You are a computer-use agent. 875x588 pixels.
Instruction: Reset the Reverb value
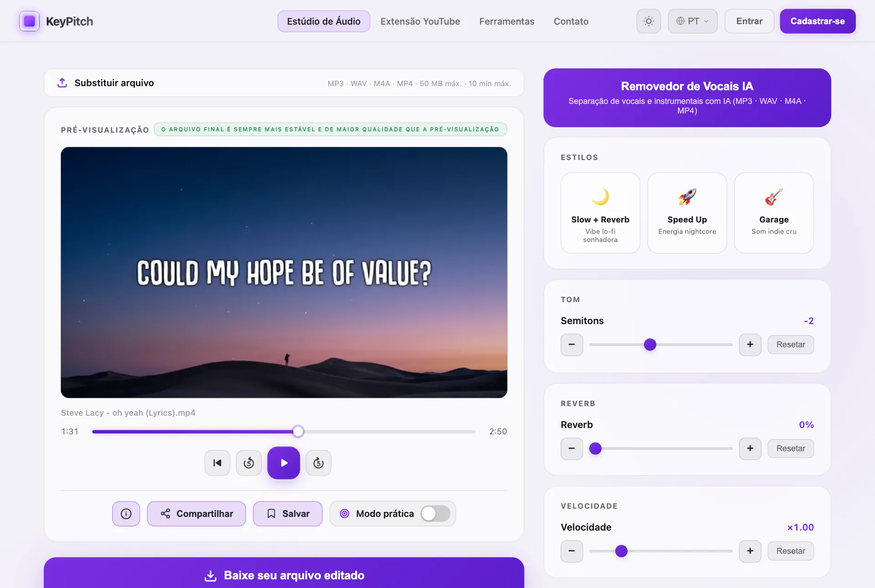click(x=791, y=449)
